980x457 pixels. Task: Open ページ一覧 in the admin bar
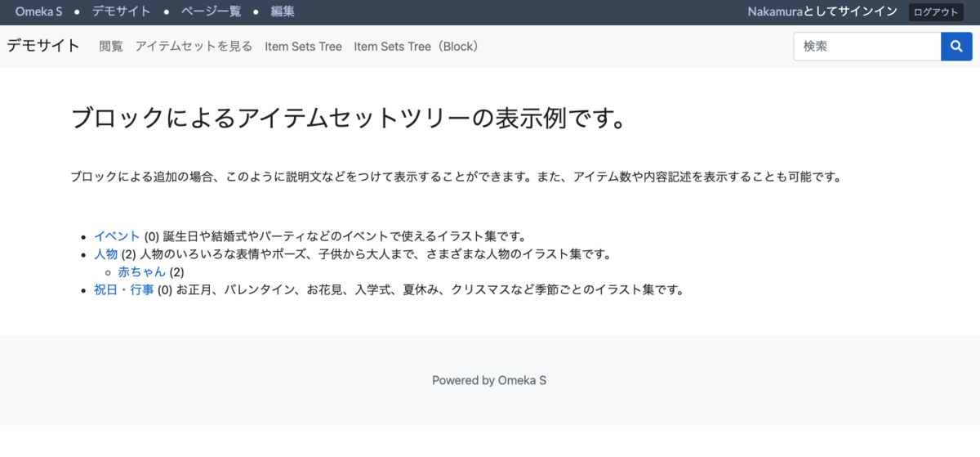(211, 11)
